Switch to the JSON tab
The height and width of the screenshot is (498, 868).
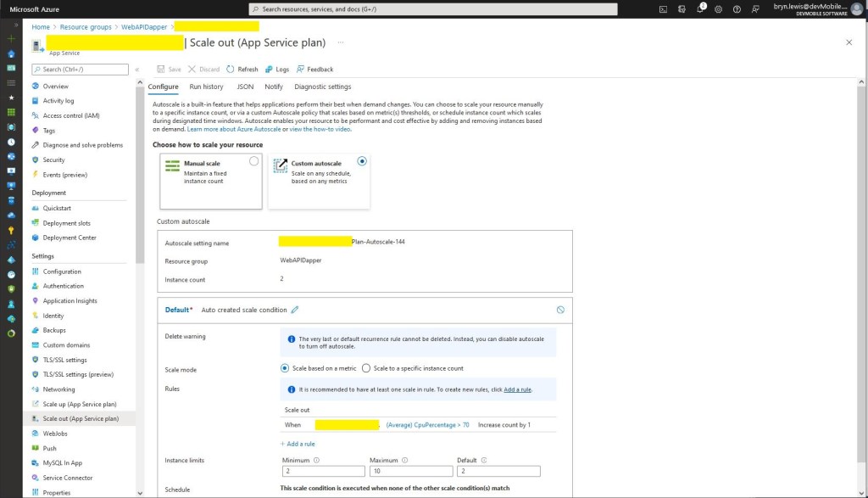tap(245, 87)
